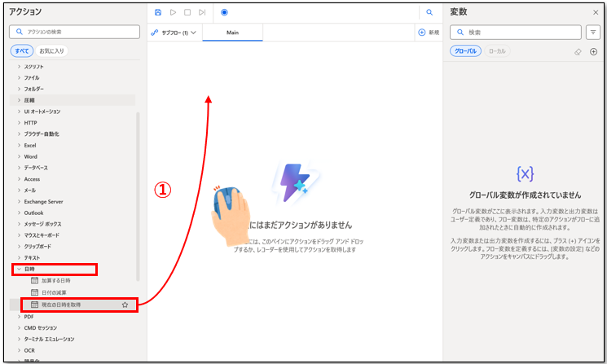
Task: Click the flow search magnifier icon
Action: 429,12
